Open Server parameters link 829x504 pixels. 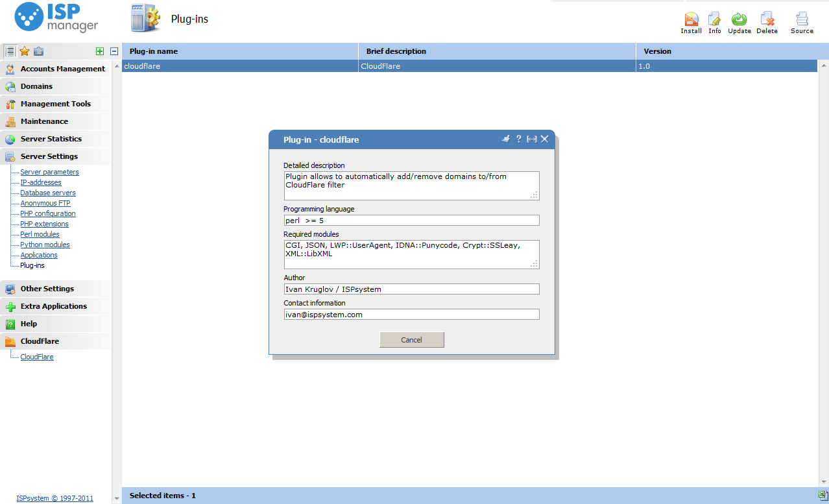[49, 172]
